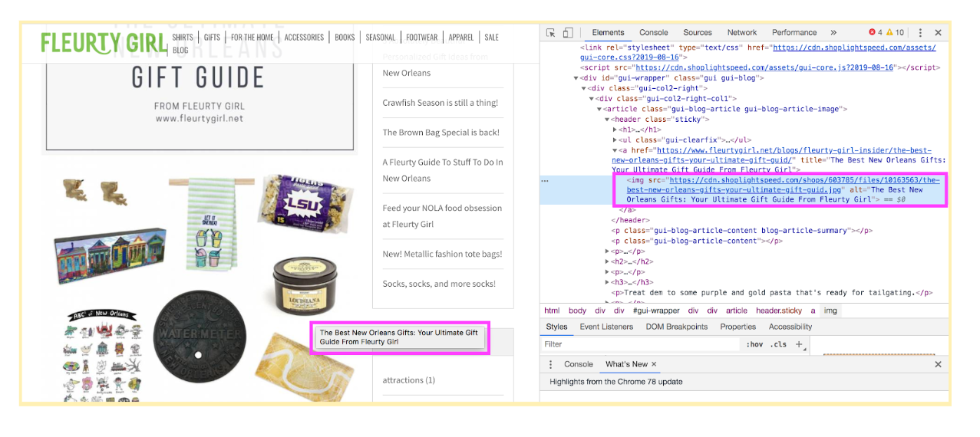Open the DevTools three-dot customize menu
Image resolution: width=980 pixels, height=437 pixels.
[x=920, y=33]
